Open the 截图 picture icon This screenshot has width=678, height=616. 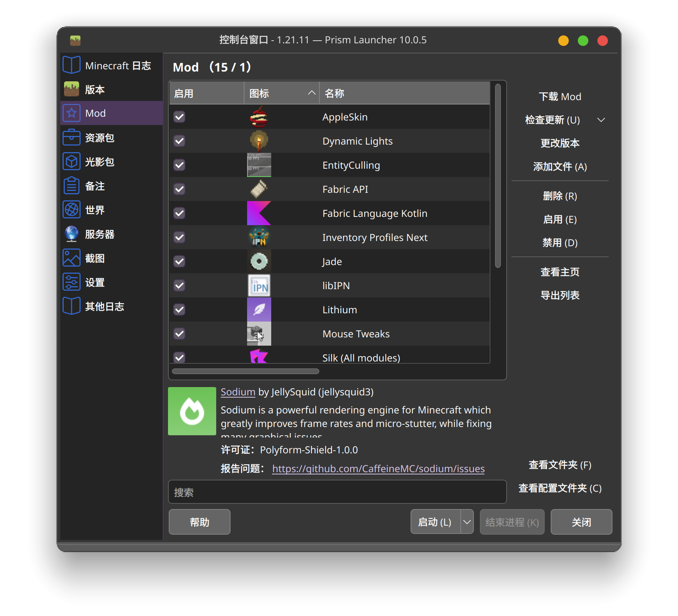click(x=72, y=258)
